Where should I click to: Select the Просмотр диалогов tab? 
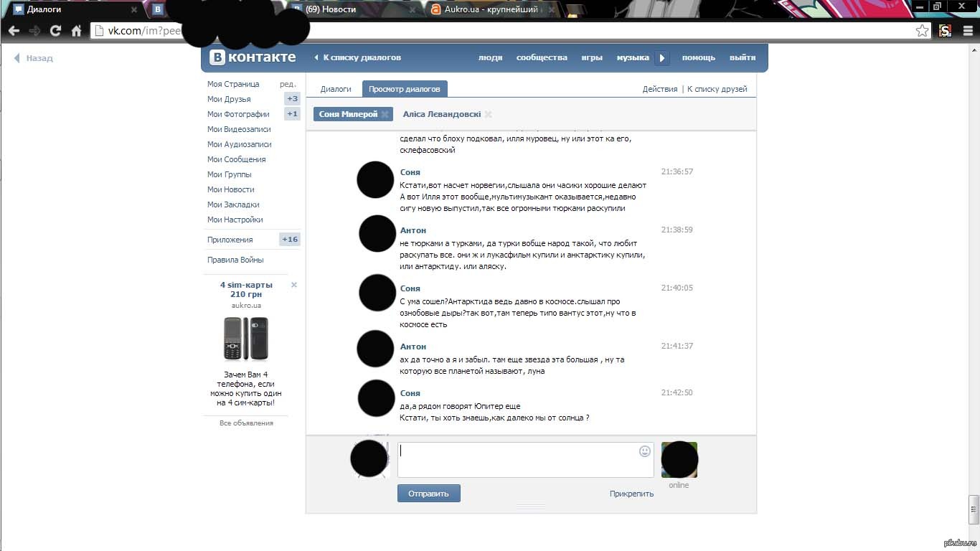[405, 89]
